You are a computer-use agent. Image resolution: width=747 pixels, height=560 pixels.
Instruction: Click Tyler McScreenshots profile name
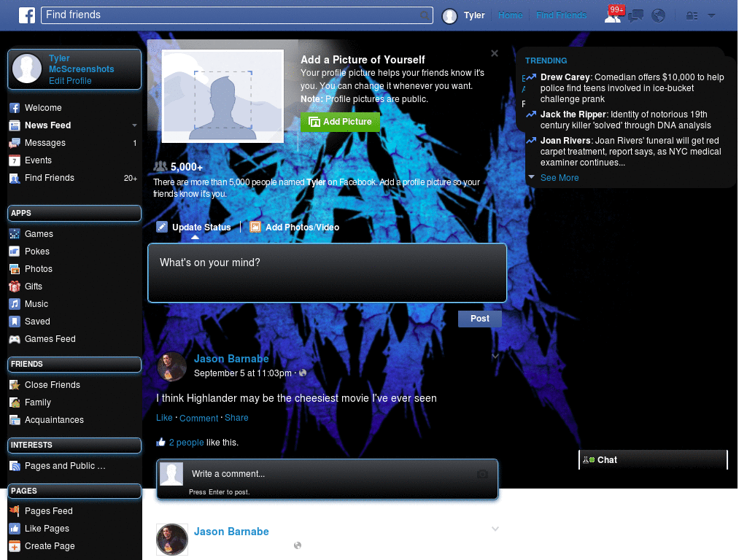(82, 64)
